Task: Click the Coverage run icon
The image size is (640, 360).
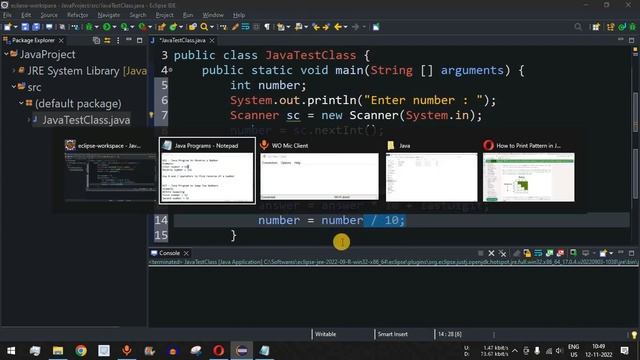Action: click(x=124, y=27)
